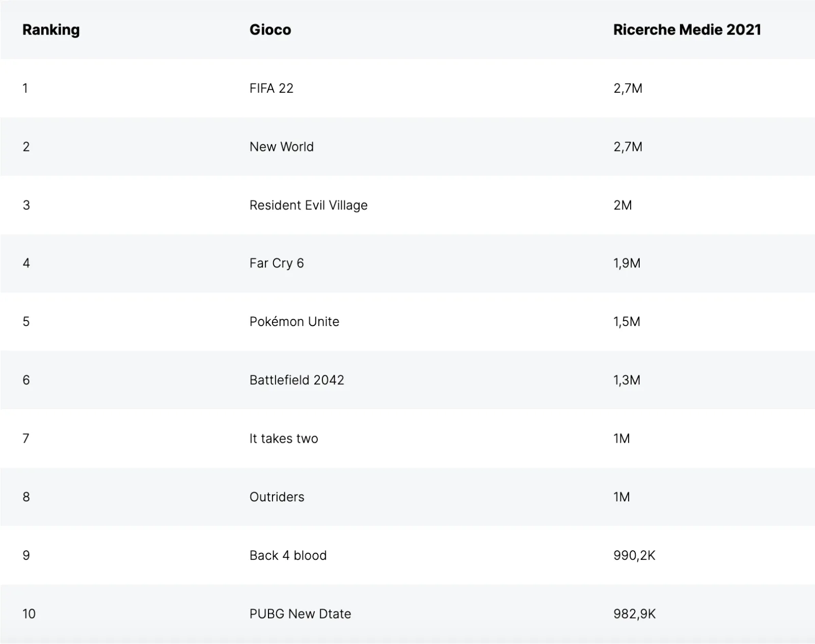Viewport: 815px width, 644px height.
Task: Click ranking number 10 in PUBG row
Action: tap(29, 614)
